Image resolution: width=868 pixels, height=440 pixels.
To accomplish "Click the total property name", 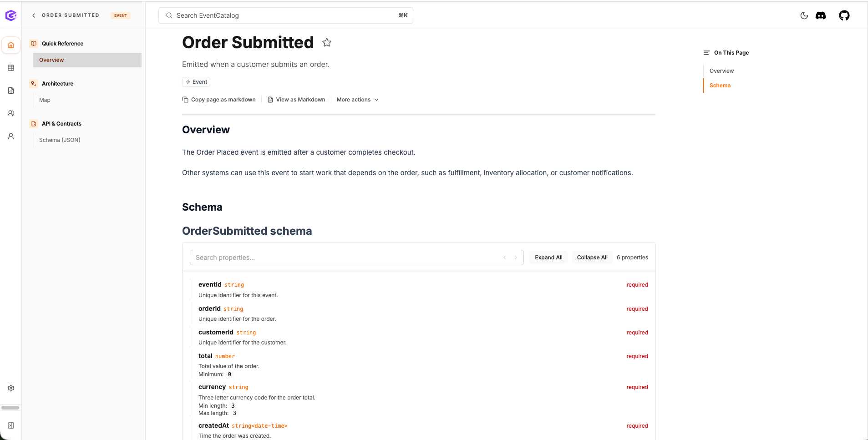I will pos(205,356).
